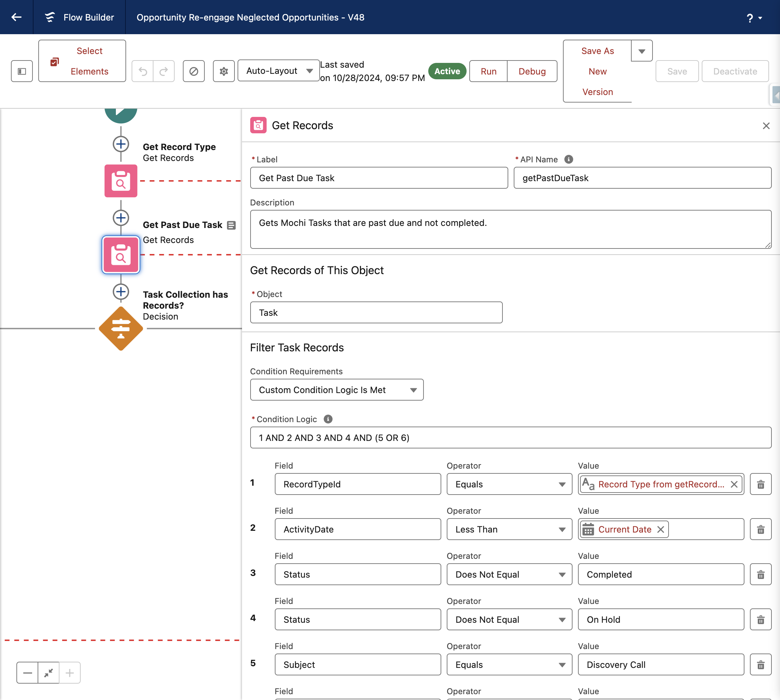The image size is (780, 700).
Task: Click the Discovery Call value field
Action: tap(661, 664)
